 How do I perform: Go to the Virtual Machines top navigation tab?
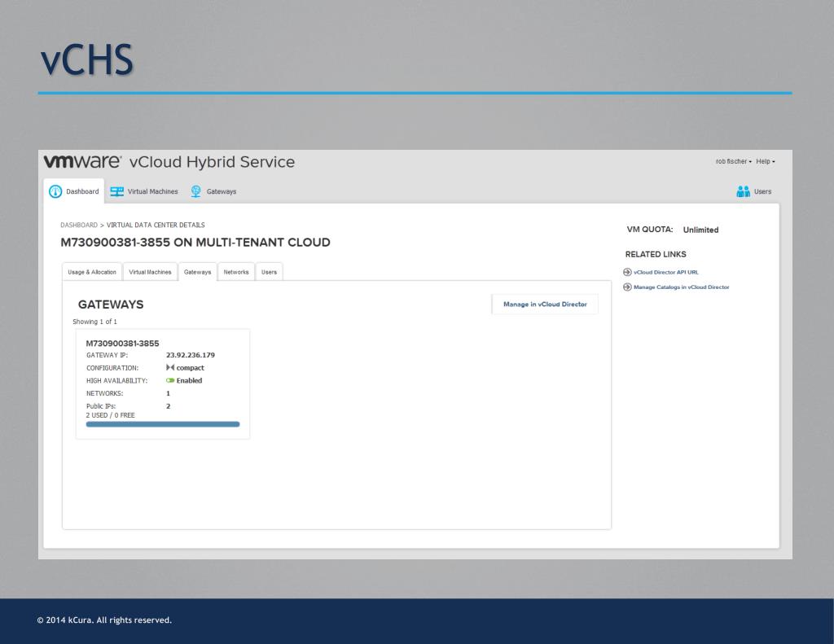(x=144, y=191)
